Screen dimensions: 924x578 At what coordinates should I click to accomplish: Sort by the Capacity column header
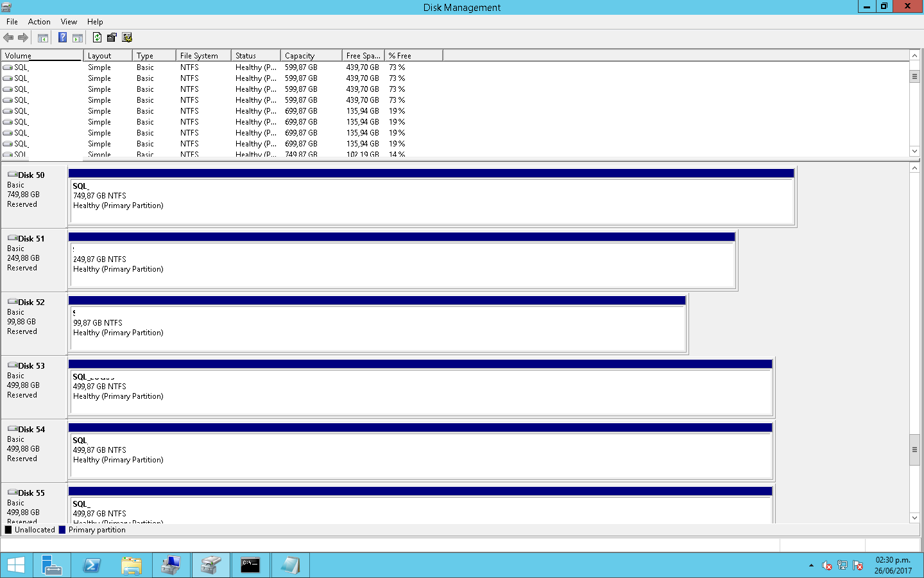click(311, 56)
